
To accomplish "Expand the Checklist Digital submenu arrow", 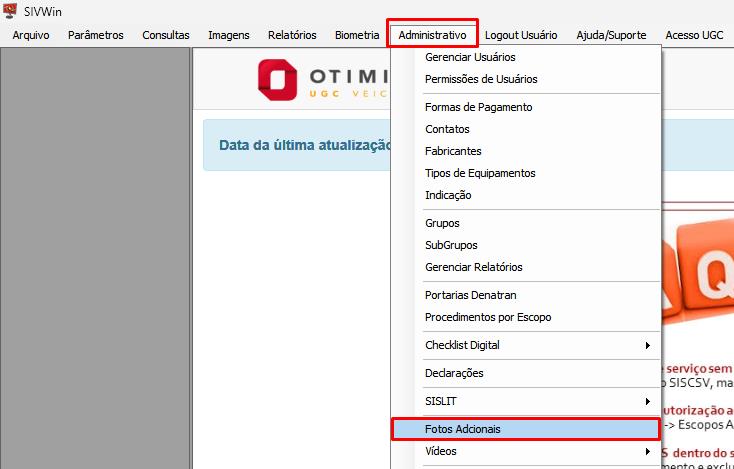I will pyautogui.click(x=648, y=345).
